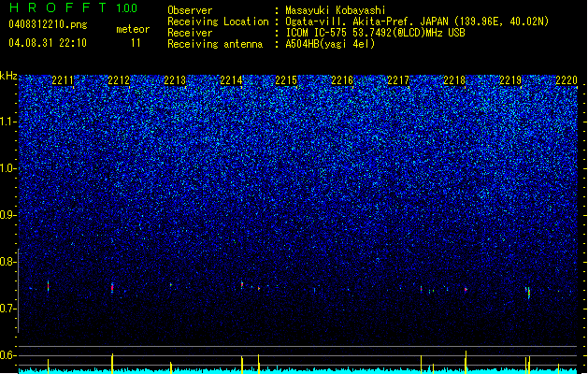The image size is (588, 374).
Task: Click the meteor echo at 2214
Action: tap(242, 285)
